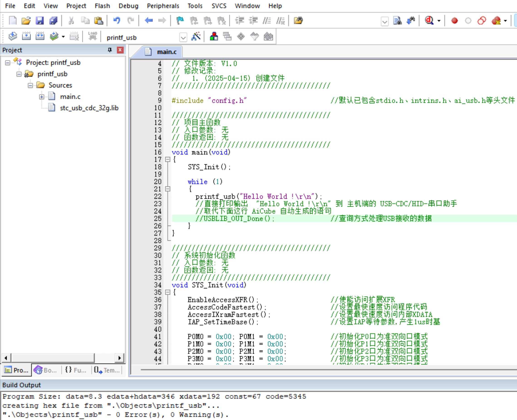Open the Peripherals menu
Screen dimensions: 517x420
coord(163,6)
